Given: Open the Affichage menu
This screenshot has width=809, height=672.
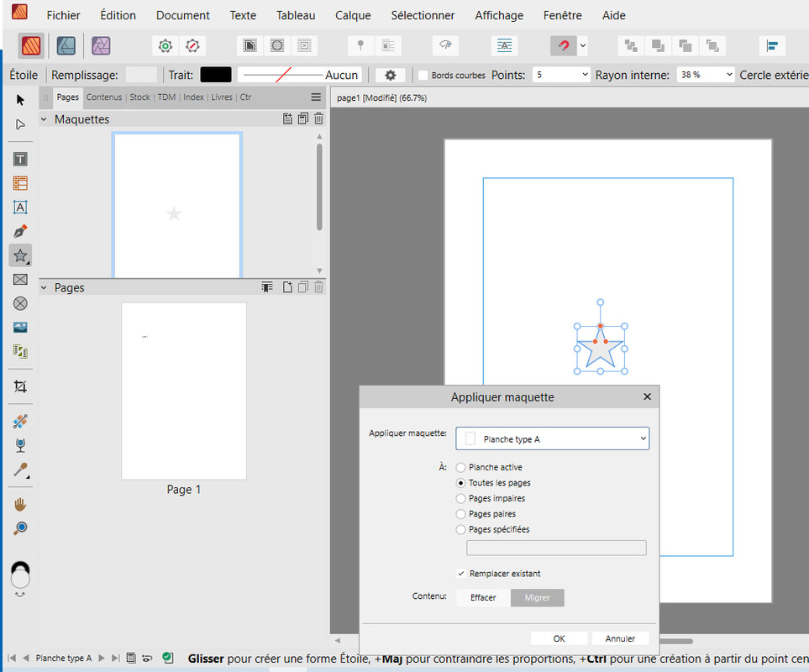Looking at the screenshot, I should [x=499, y=15].
